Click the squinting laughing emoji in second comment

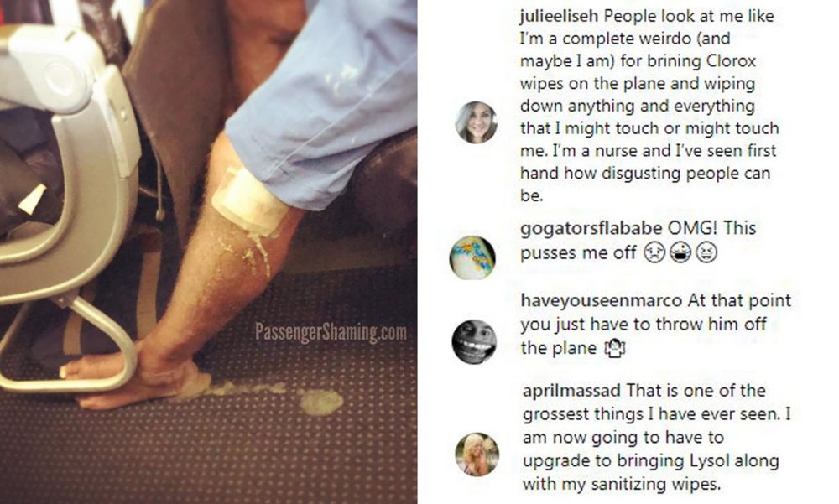706,252
